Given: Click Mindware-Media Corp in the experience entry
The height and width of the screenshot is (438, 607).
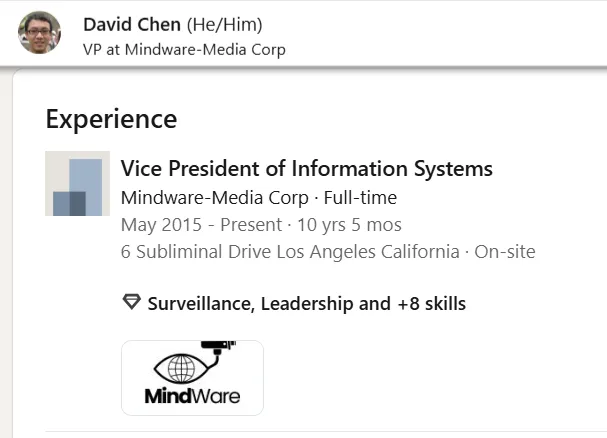Looking at the screenshot, I should (x=214, y=197).
